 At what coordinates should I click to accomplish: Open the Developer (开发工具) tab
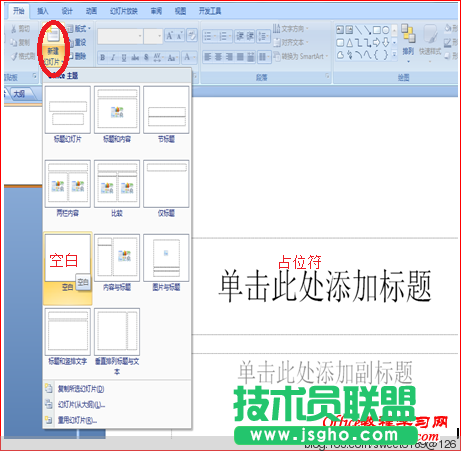click(x=210, y=11)
